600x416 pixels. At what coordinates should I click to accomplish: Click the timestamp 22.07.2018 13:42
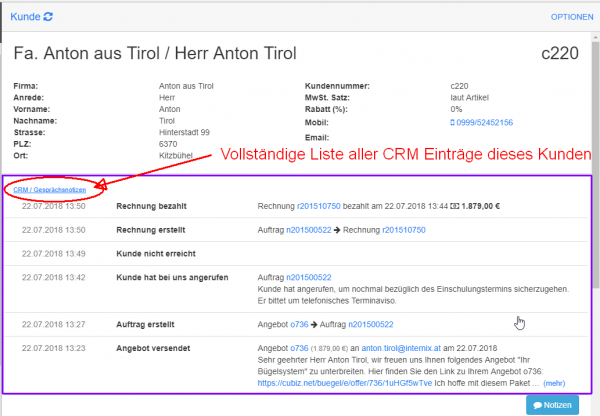pyautogui.click(x=54, y=277)
